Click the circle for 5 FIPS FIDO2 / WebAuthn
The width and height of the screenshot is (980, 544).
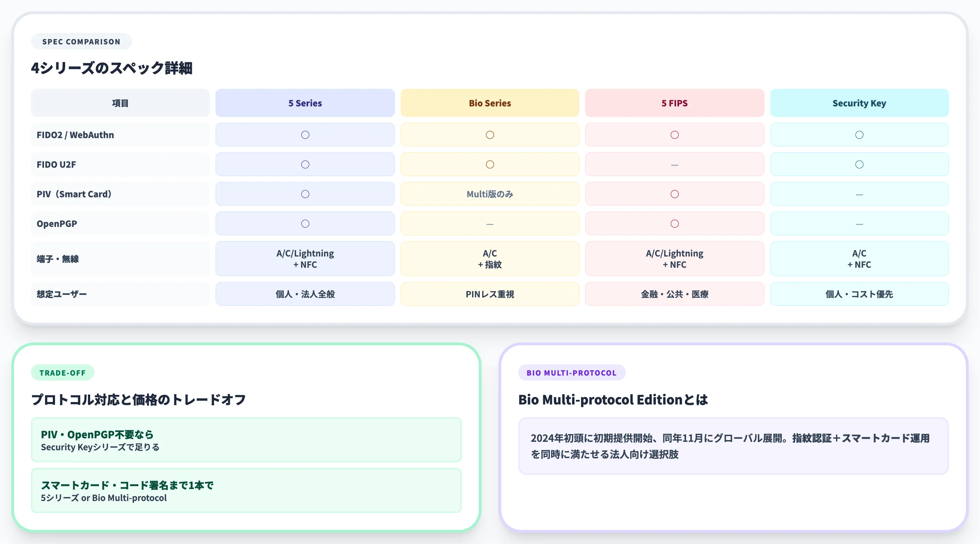674,135
